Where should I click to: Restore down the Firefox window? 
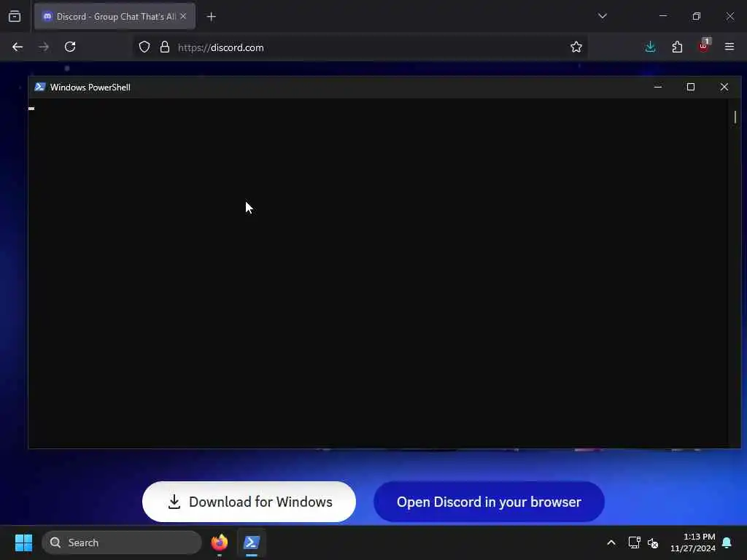[x=696, y=16]
